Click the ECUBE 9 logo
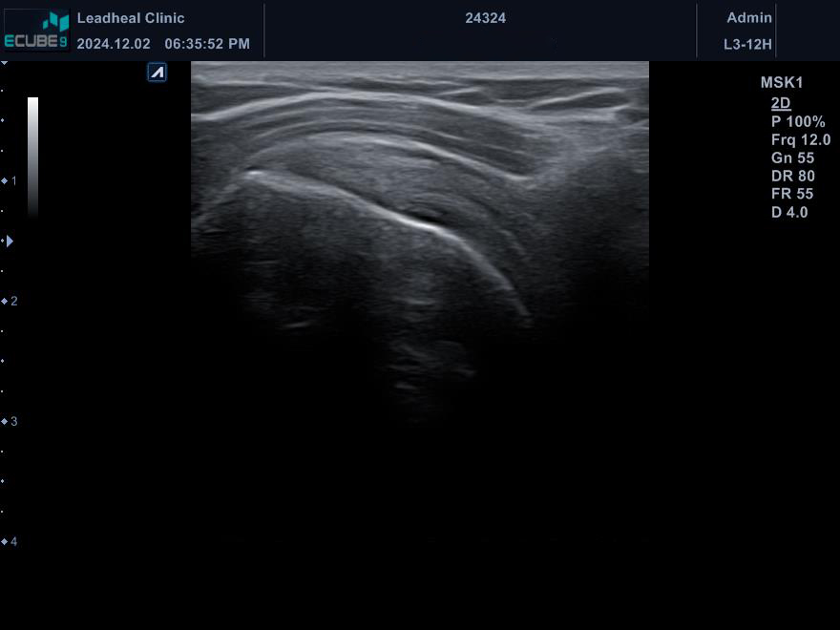This screenshot has height=630, width=840. (x=36, y=30)
